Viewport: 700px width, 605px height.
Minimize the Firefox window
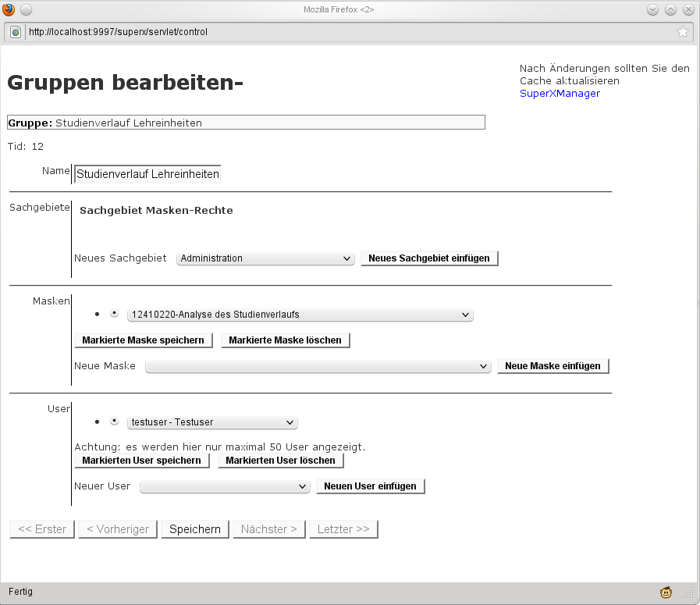click(652, 10)
